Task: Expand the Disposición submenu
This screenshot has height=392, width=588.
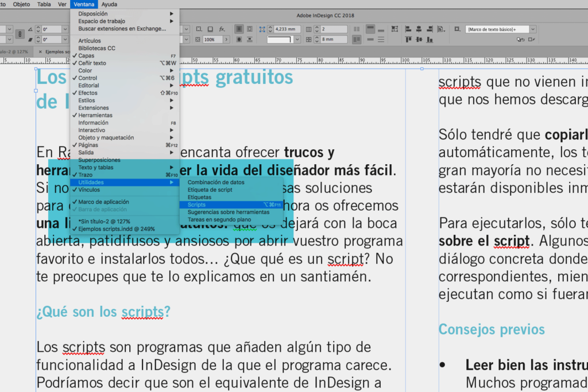Action: click(x=125, y=14)
